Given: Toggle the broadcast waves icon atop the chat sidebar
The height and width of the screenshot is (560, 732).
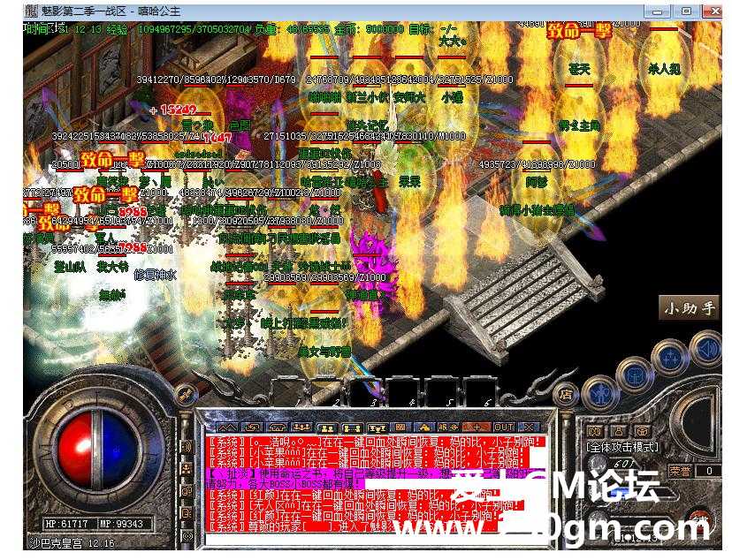Looking at the screenshot, I should tap(187, 447).
